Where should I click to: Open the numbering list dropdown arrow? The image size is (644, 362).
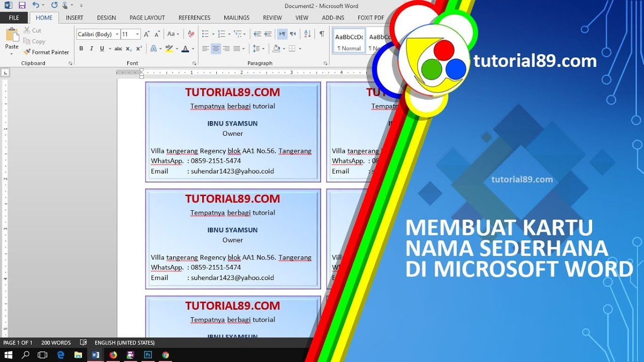pos(229,34)
